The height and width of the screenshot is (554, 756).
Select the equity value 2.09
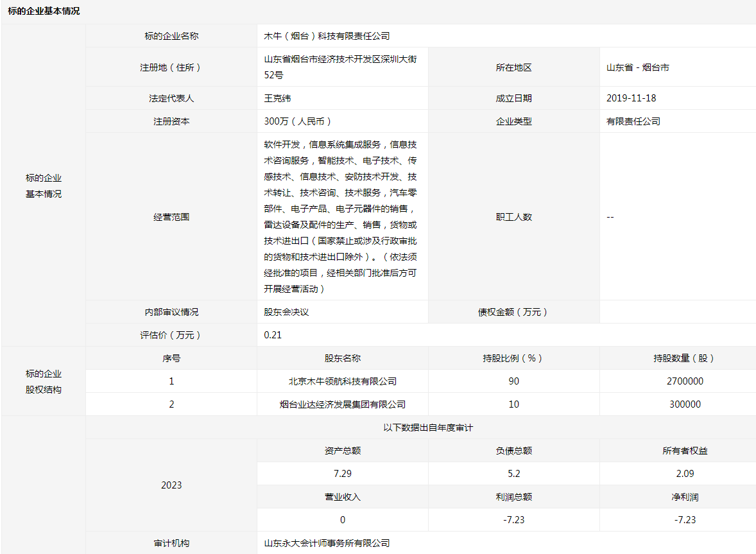coord(685,474)
